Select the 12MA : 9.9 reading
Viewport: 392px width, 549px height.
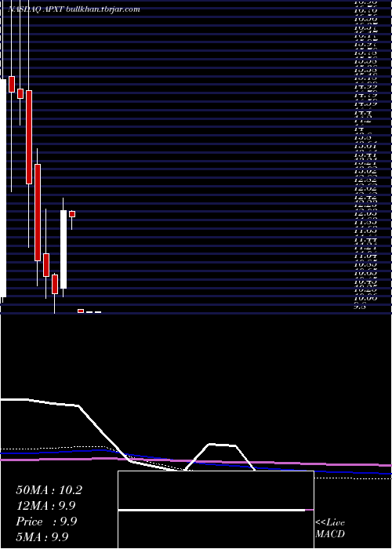[45, 506]
